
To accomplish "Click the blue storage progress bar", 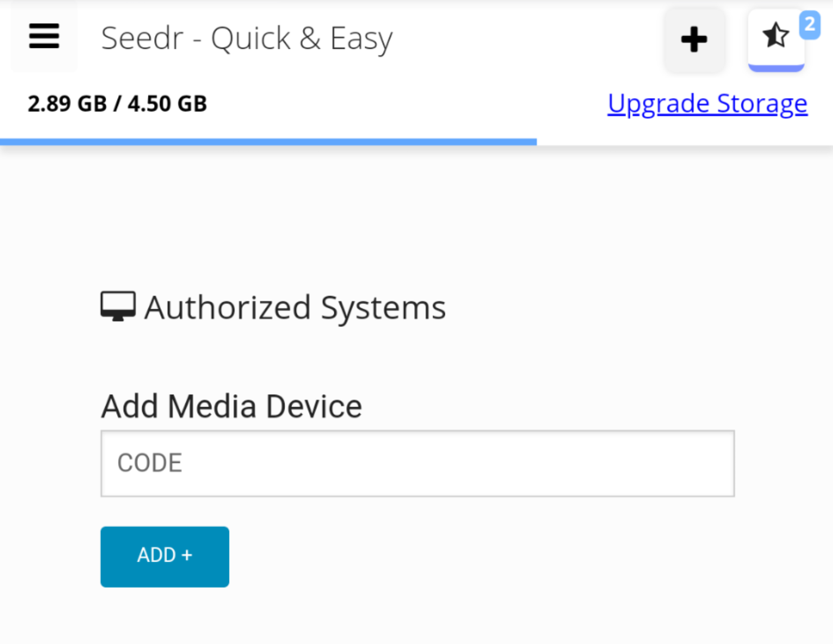I will click(268, 142).
